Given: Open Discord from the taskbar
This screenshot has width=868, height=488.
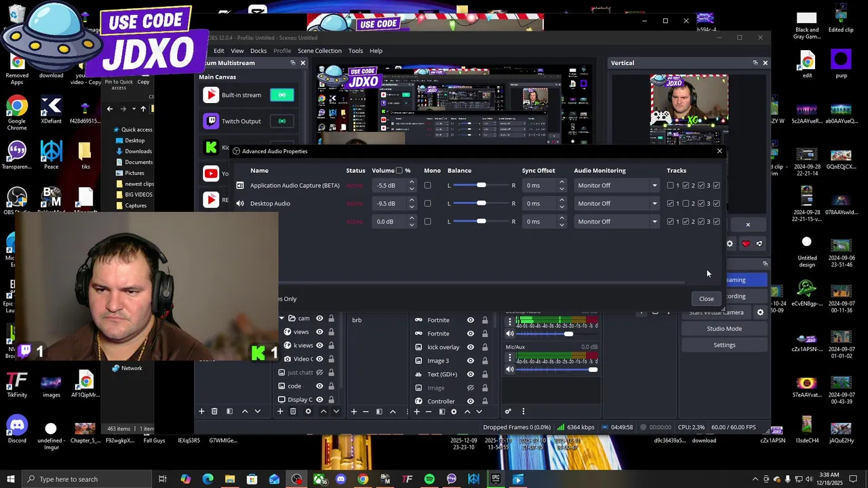Looking at the screenshot, I should (x=340, y=479).
